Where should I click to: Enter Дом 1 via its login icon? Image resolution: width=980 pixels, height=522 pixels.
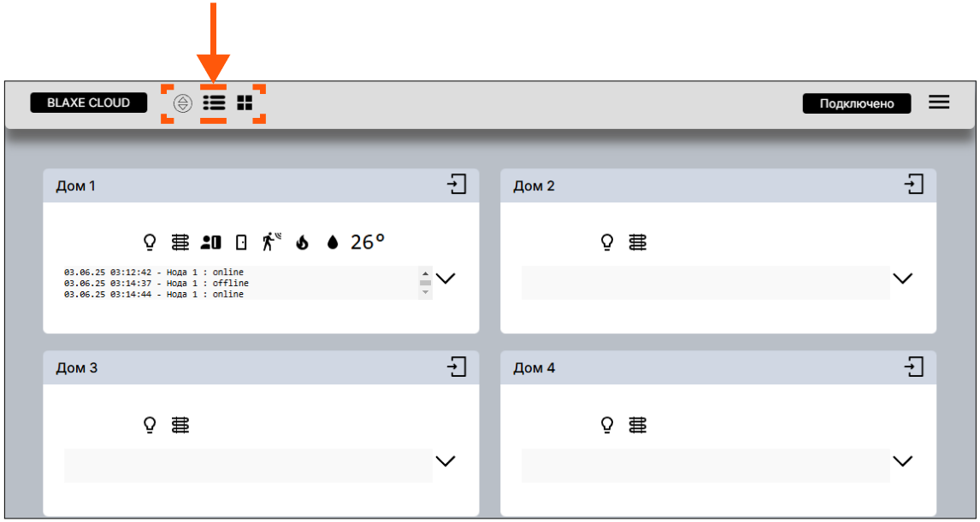pyautogui.click(x=458, y=185)
